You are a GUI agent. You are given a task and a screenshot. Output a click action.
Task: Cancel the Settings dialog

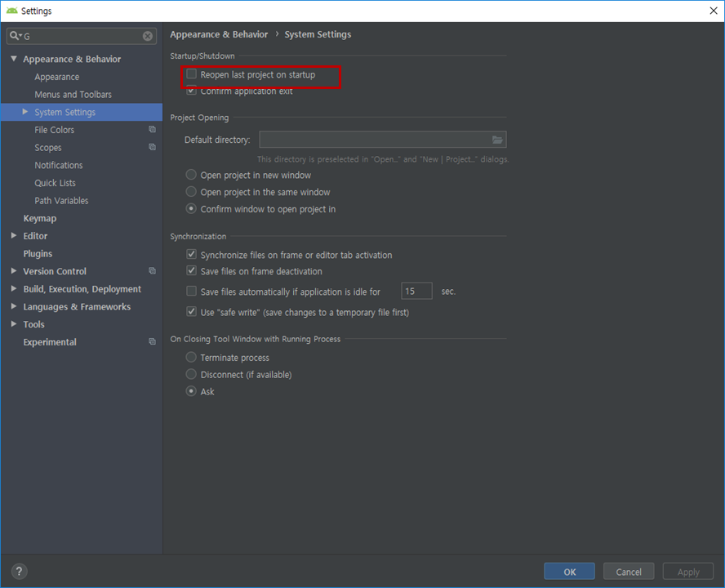coord(629,572)
